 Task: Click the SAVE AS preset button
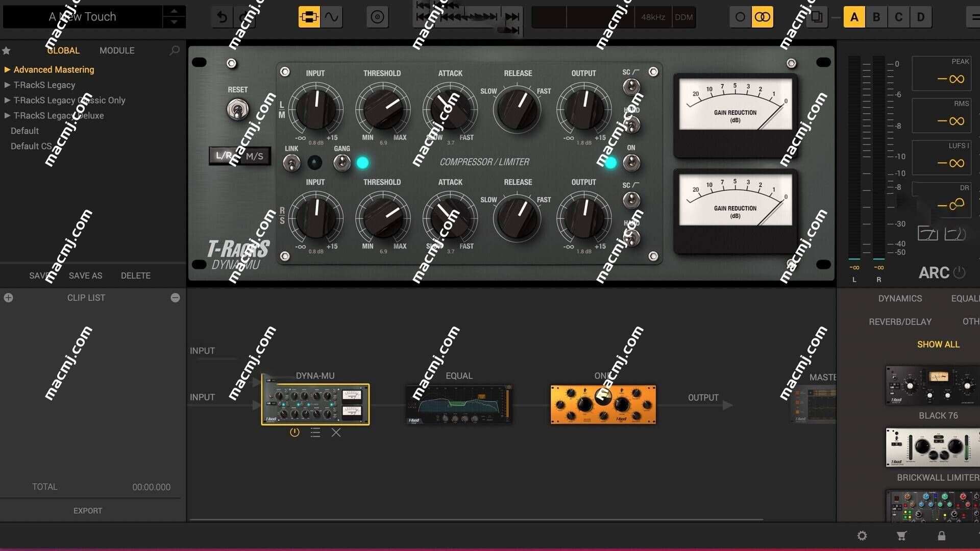[84, 275]
